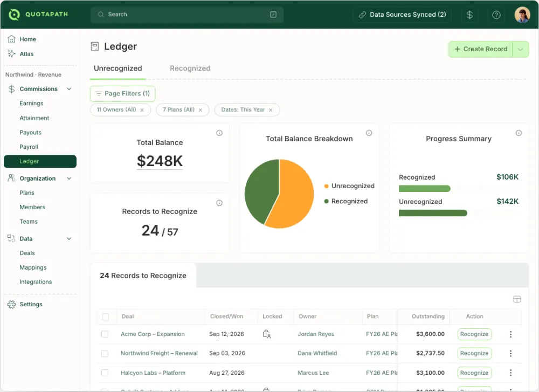Click the Organization people icon in sidebar
The image size is (539, 392).
click(11, 178)
